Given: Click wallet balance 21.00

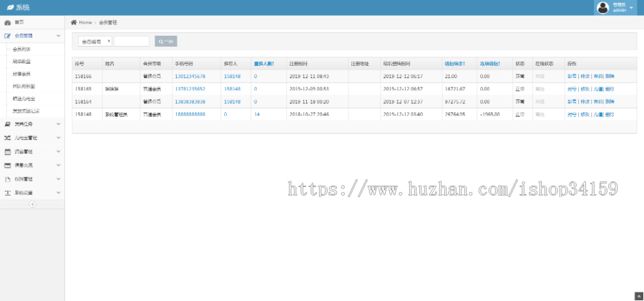Looking at the screenshot, I should click(451, 77).
